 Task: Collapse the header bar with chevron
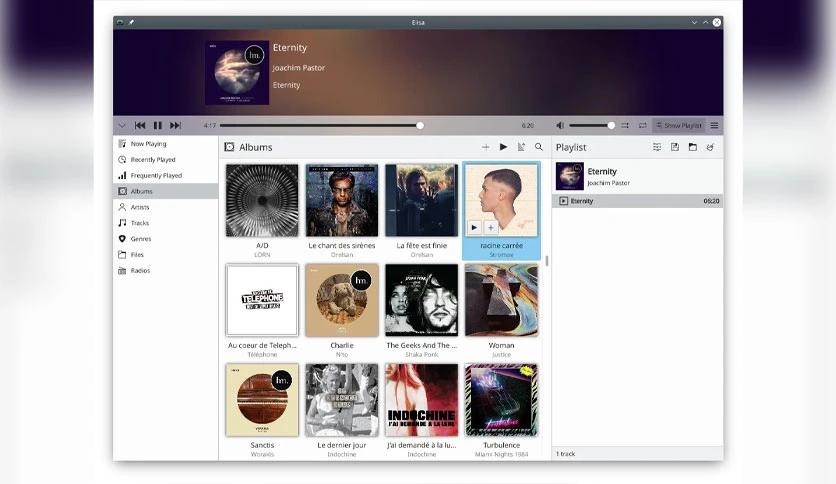point(122,125)
